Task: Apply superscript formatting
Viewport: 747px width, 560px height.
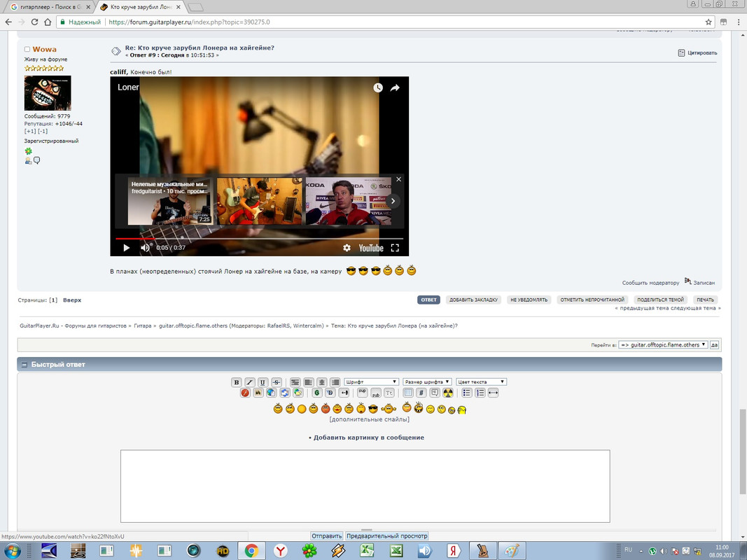Action: (362, 393)
